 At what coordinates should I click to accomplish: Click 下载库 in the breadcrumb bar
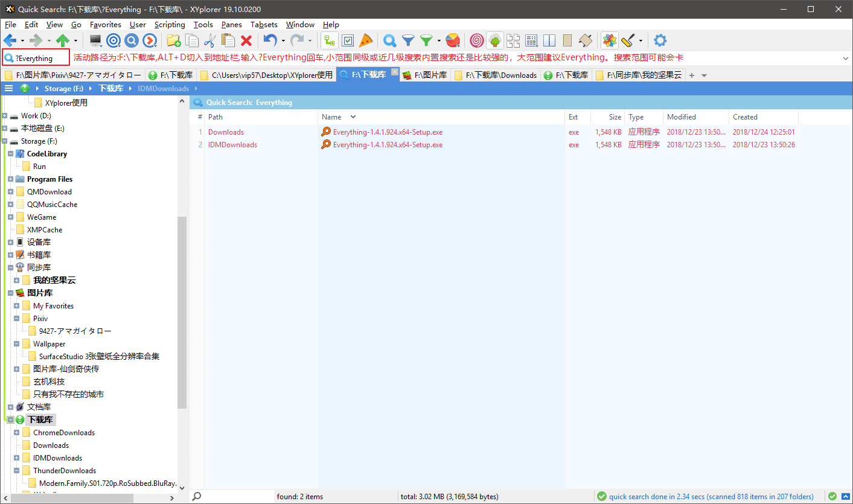pyautogui.click(x=110, y=89)
